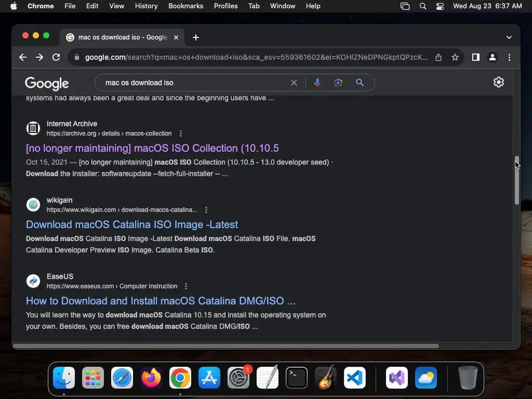Close the 'mac os download iso' tab
Viewport: 532px width, 399px height.
pos(176,37)
